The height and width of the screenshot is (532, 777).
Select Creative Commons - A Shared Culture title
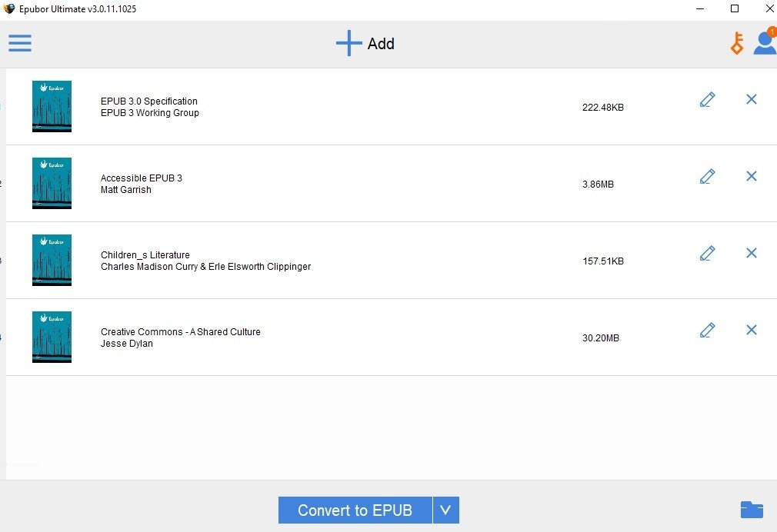(180, 332)
